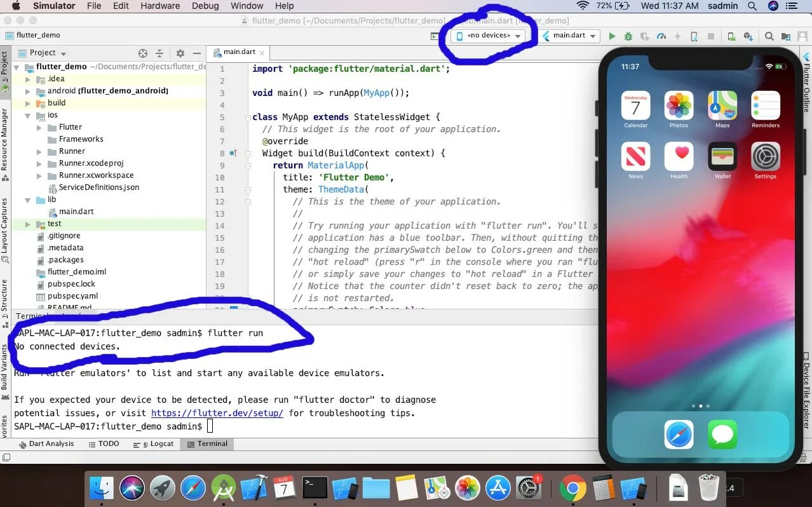Viewport: 812px width, 507px height.
Task: Click the locate current file target icon
Action: [143, 53]
